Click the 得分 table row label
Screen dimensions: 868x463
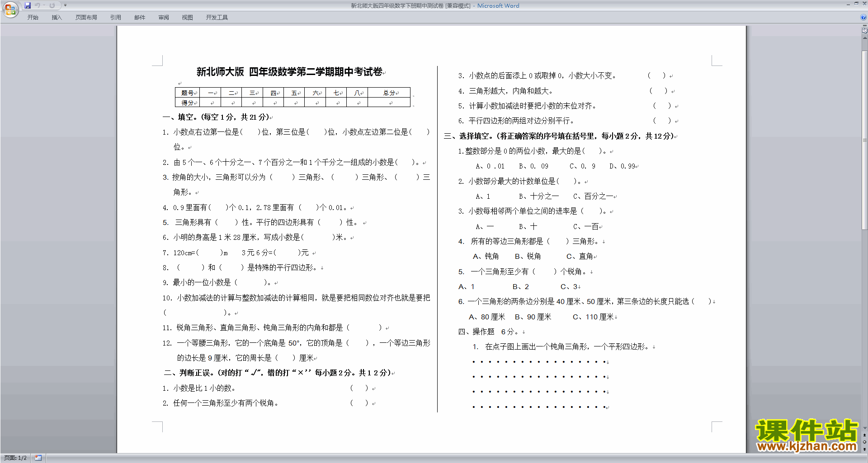[x=188, y=103]
